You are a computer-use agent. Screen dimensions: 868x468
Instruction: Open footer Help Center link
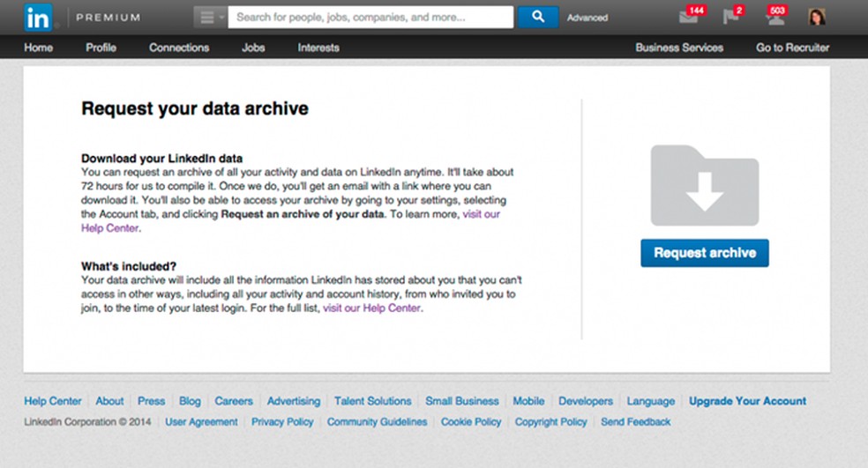pos(53,401)
